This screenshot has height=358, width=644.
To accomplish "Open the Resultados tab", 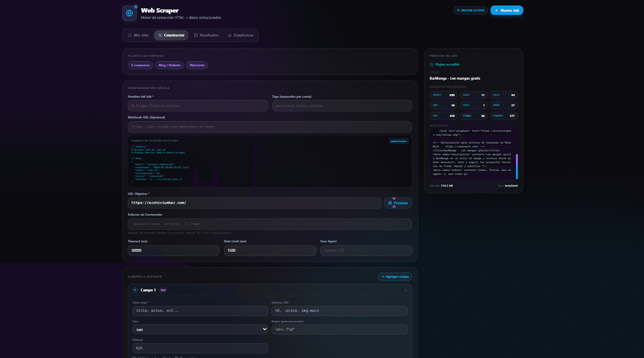I will click(x=206, y=35).
